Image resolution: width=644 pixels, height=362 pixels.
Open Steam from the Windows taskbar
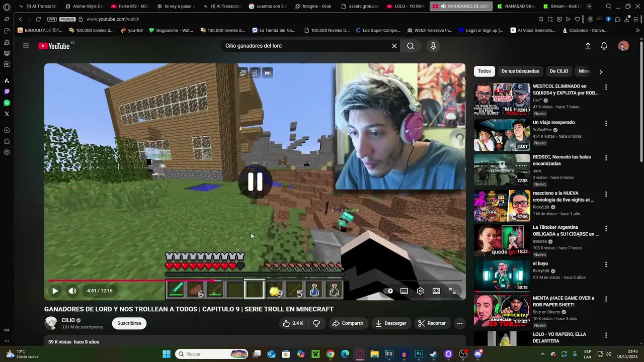click(x=433, y=354)
